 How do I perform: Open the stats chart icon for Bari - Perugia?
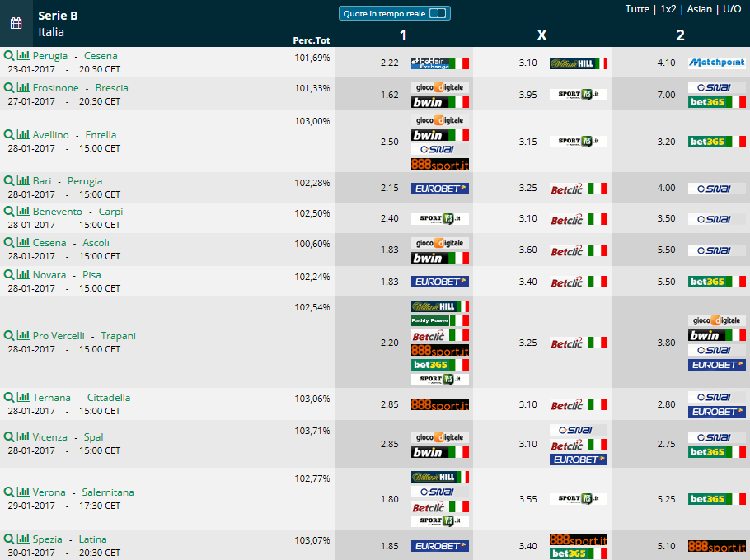pyautogui.click(x=23, y=180)
